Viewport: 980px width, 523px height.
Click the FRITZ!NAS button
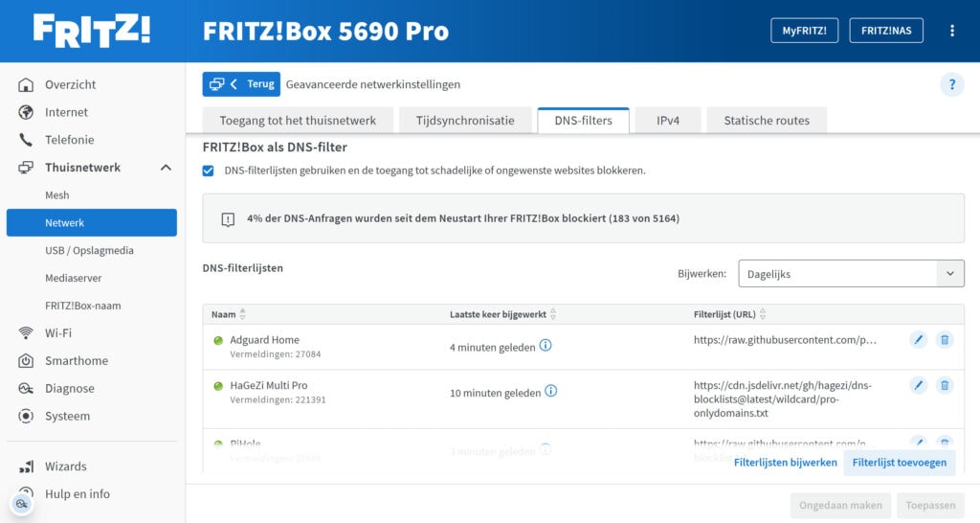tap(886, 31)
